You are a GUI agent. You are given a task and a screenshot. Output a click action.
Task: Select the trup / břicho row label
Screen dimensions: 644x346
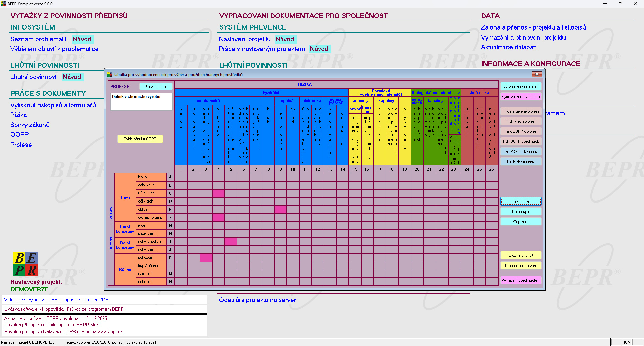click(152, 266)
